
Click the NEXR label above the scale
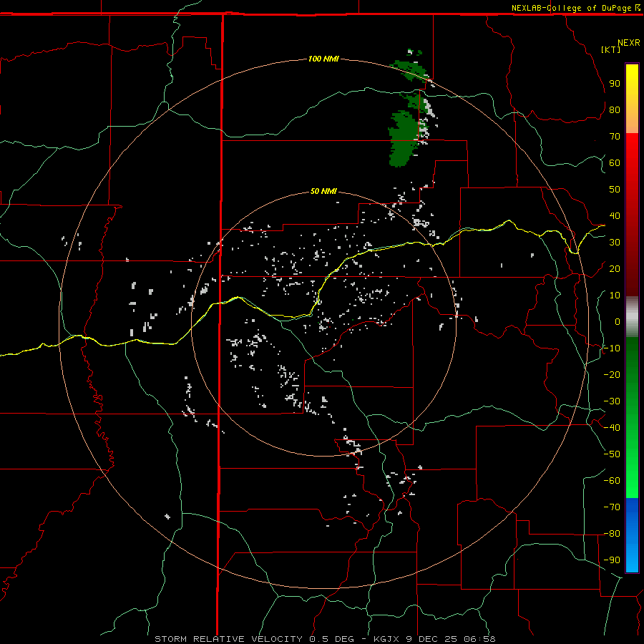click(629, 43)
